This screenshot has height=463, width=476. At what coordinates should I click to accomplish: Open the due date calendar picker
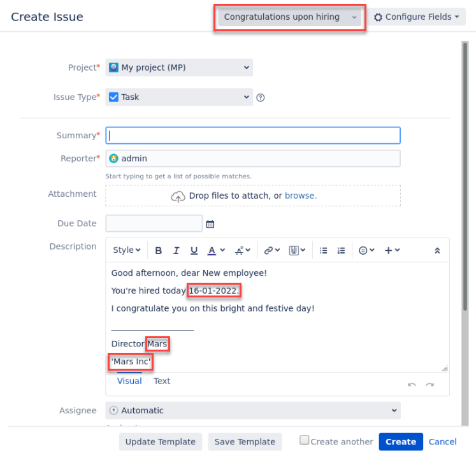click(210, 224)
